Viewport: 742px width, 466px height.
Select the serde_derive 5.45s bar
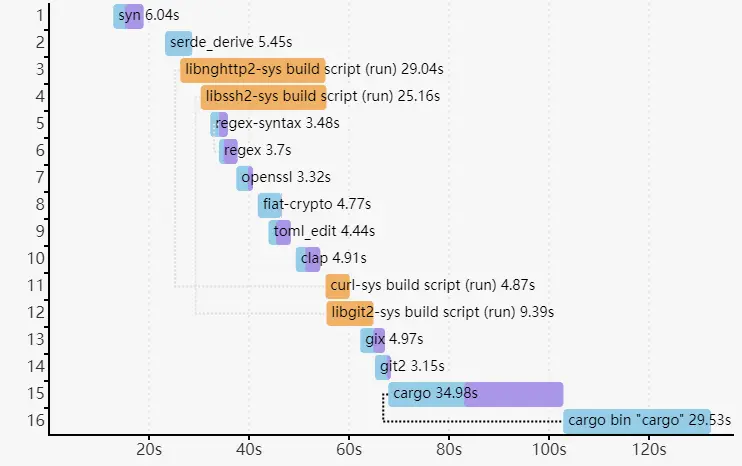[179, 43]
